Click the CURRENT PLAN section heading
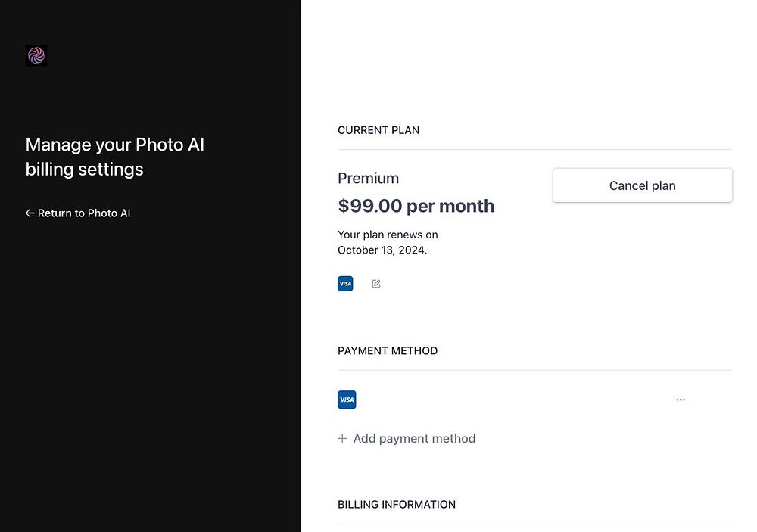Screen dimensions: 757x532 pos(378,130)
